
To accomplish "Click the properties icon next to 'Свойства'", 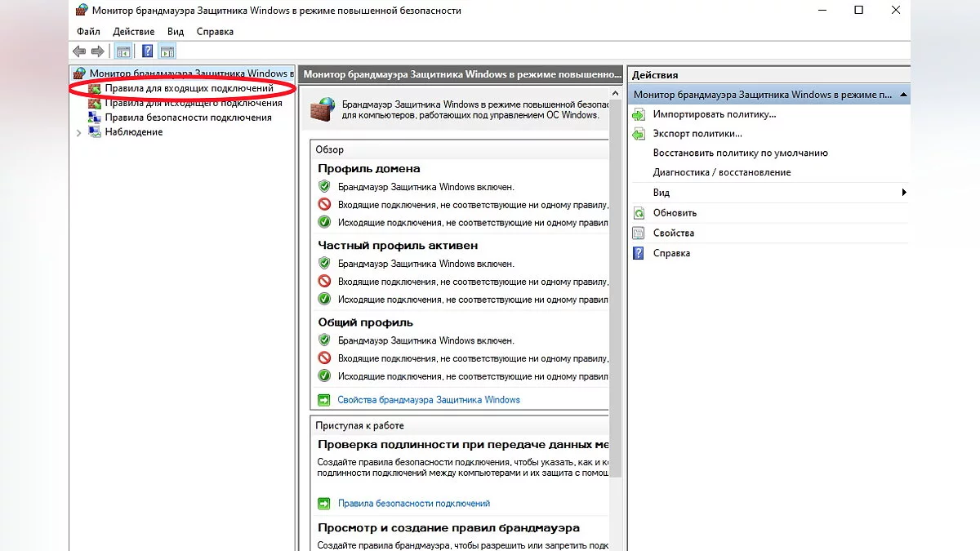I will (x=639, y=233).
